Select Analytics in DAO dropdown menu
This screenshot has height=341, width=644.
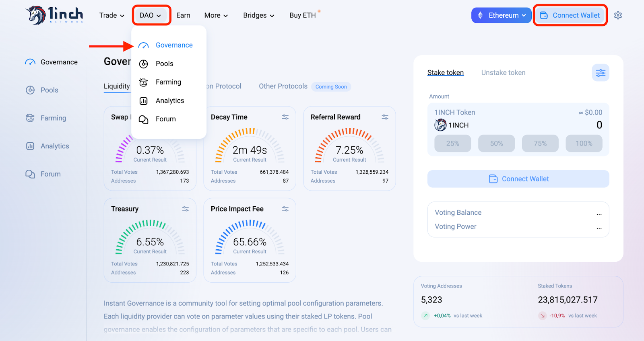pyautogui.click(x=169, y=101)
